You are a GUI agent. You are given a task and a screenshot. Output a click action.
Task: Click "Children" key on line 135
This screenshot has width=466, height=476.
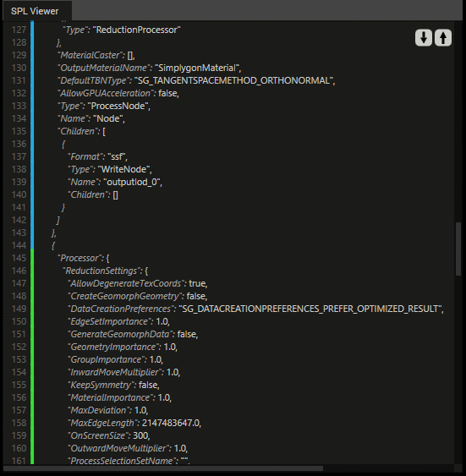(x=79, y=131)
